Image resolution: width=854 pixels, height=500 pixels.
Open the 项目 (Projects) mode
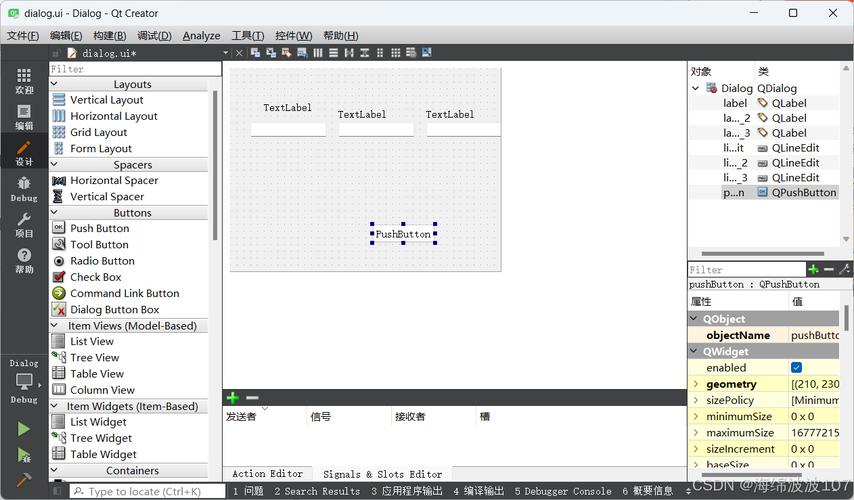coord(24,224)
